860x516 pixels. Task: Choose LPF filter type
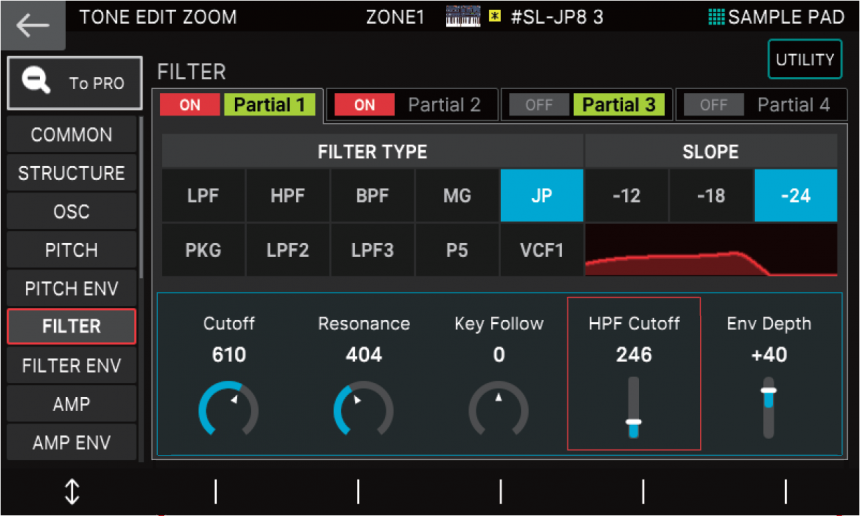pos(203,195)
